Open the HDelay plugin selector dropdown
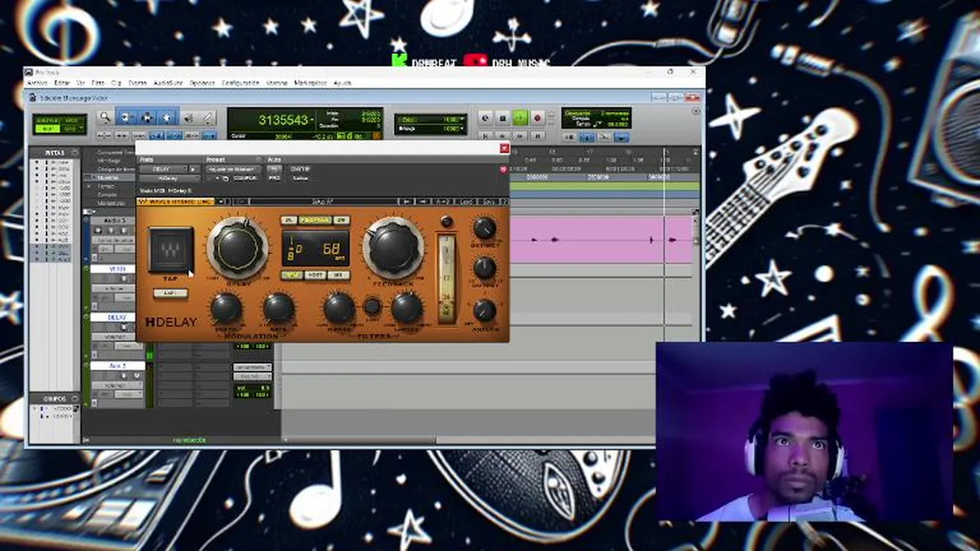This screenshot has height=551, width=980. pos(168,178)
